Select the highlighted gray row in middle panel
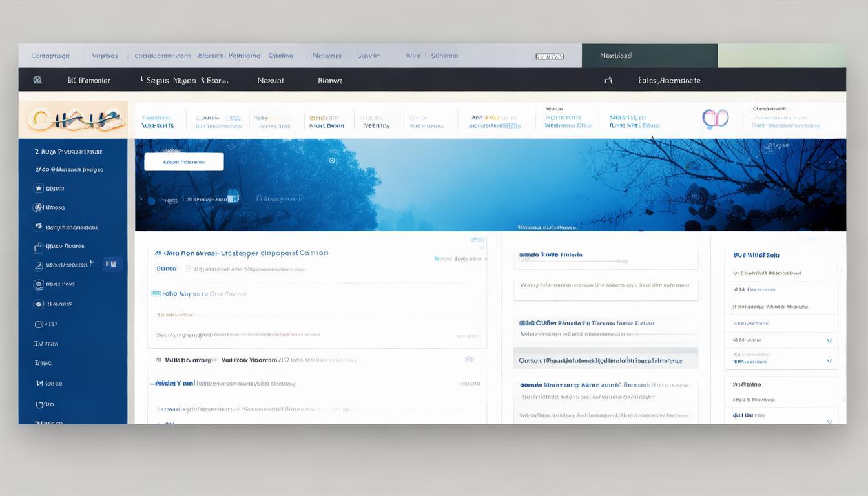This screenshot has height=496, width=868. coord(605,360)
